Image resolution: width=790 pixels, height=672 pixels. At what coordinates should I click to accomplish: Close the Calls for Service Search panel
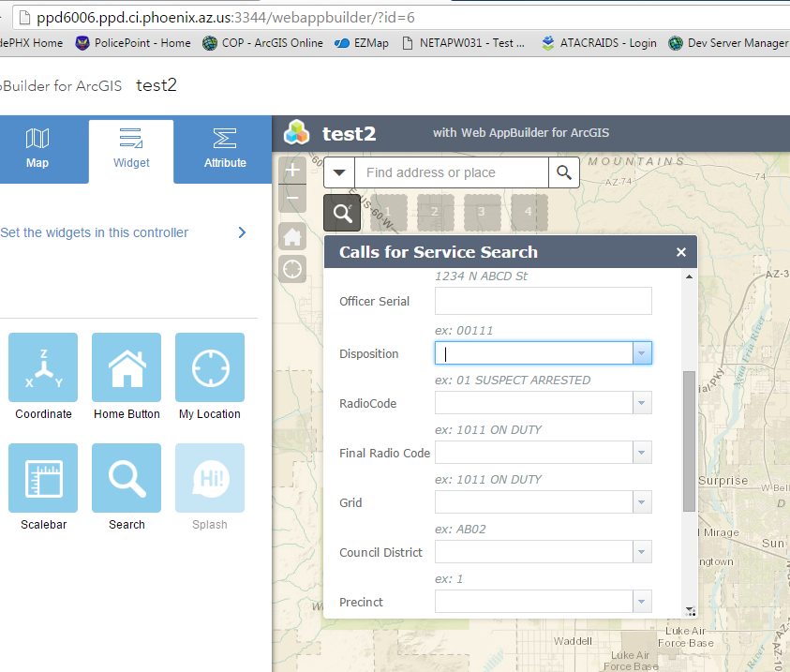[x=681, y=252]
